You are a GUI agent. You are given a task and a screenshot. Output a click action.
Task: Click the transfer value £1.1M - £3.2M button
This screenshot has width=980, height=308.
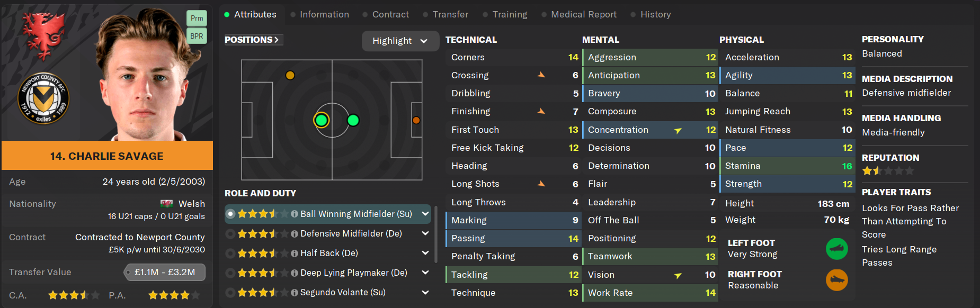[x=165, y=272]
